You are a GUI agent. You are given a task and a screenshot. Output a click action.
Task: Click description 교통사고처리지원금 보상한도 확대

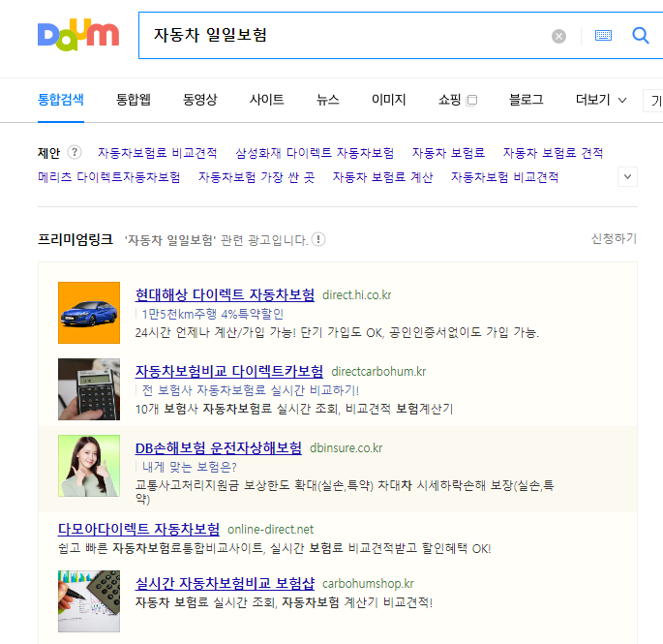tap(345, 492)
